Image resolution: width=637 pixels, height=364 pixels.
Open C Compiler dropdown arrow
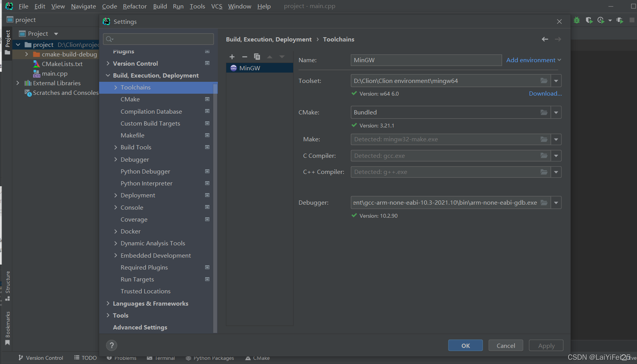click(556, 156)
